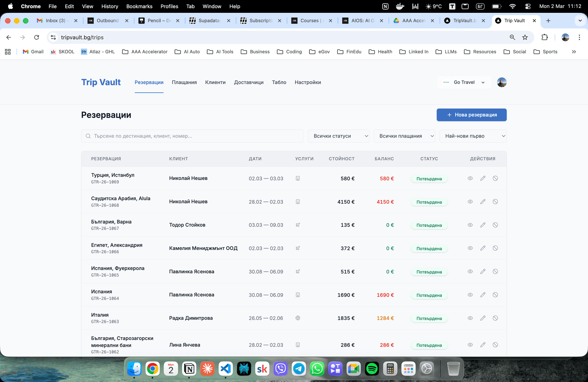The width and height of the screenshot is (588, 382).
Task: Open Spotify from the dock
Action: click(x=372, y=369)
